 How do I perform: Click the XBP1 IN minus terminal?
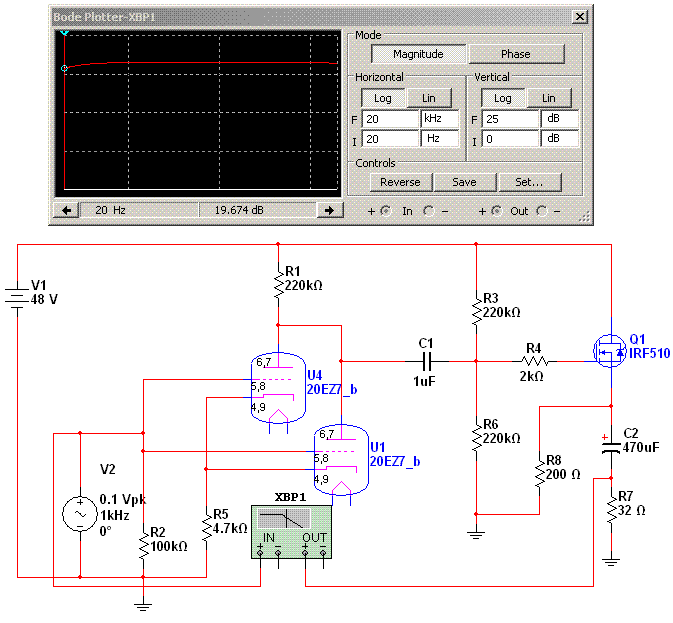pyautogui.click(x=278, y=553)
